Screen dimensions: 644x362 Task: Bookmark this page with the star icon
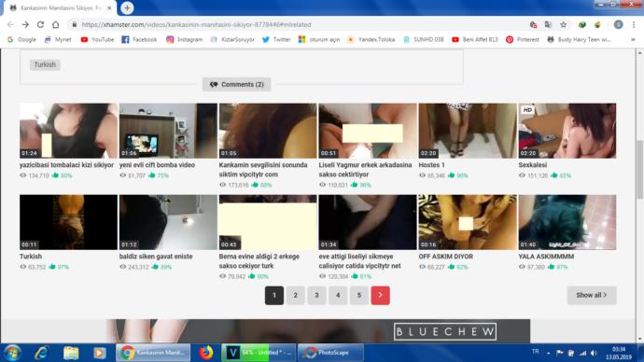[x=563, y=24]
